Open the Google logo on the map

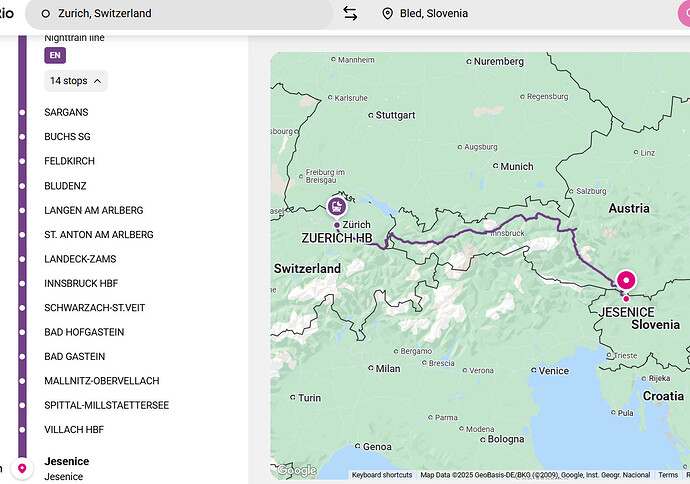297,470
